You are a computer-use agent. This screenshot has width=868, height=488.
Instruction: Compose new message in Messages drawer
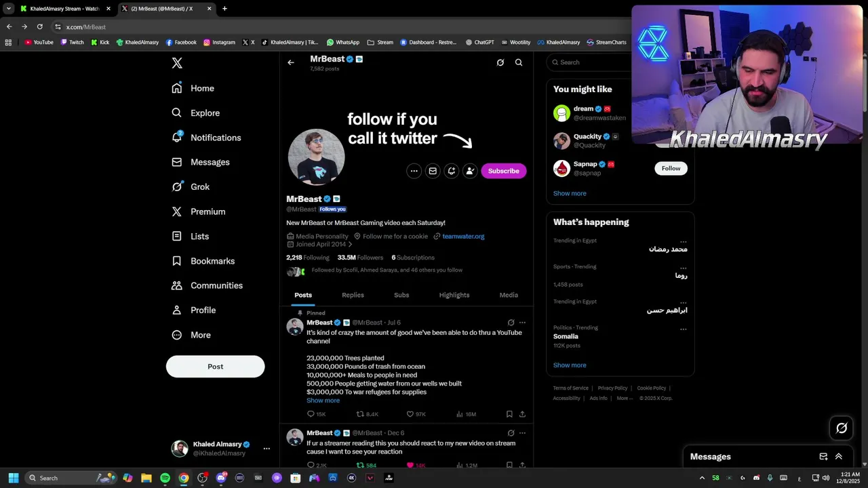[x=823, y=457]
